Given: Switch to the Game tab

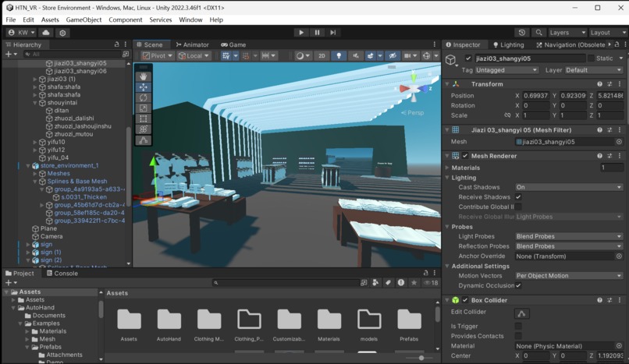Looking at the screenshot, I should coord(233,44).
